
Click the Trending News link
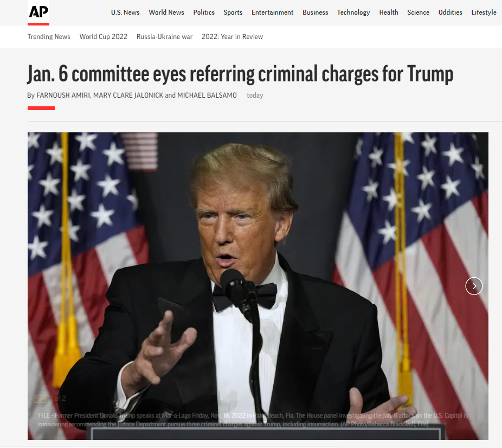[49, 37]
